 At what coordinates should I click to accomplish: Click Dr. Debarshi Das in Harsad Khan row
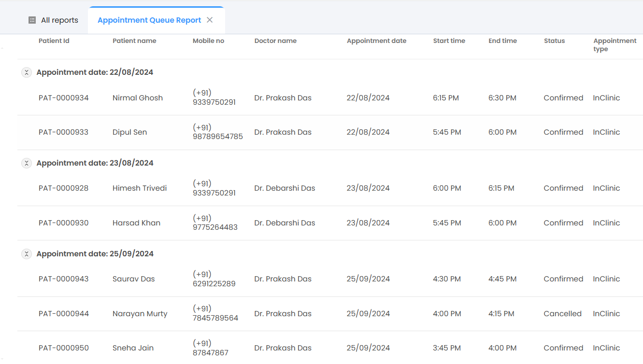tap(285, 223)
